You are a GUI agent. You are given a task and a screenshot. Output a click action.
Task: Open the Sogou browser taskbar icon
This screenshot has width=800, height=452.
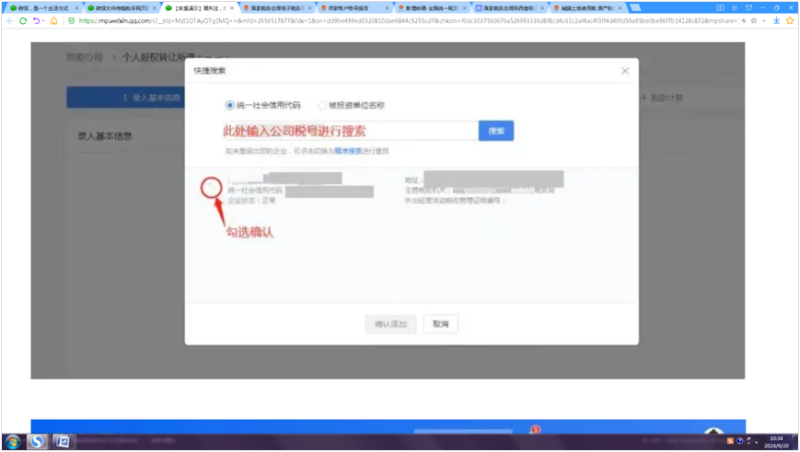(x=39, y=441)
